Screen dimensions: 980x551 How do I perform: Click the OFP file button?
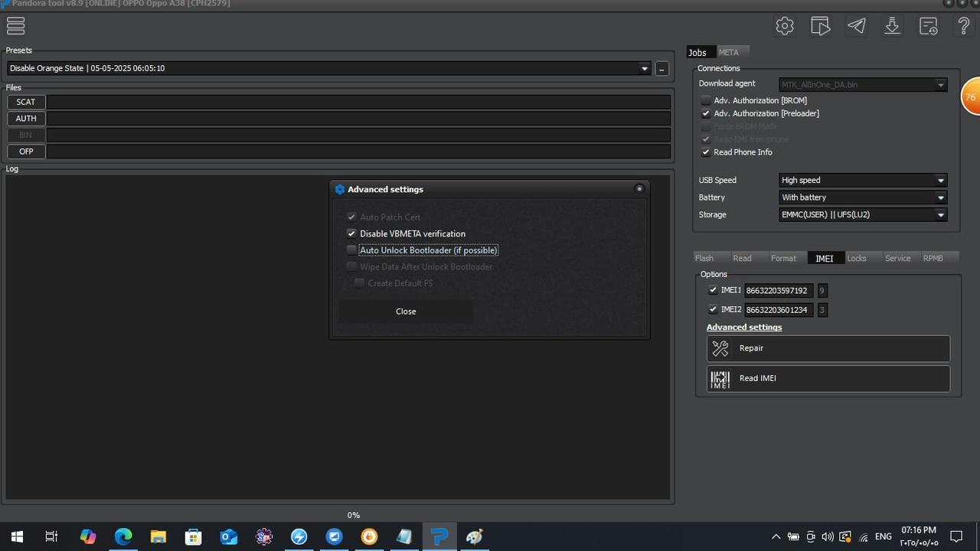(26, 152)
